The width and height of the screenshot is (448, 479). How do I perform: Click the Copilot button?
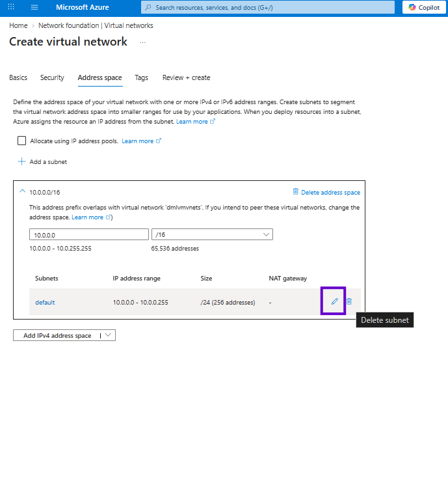[424, 7]
